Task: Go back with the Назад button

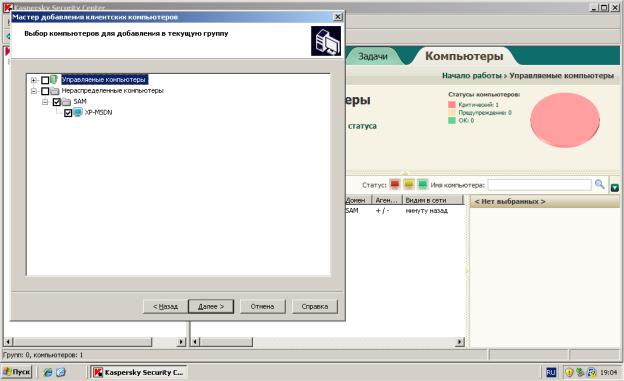Action: (165, 307)
